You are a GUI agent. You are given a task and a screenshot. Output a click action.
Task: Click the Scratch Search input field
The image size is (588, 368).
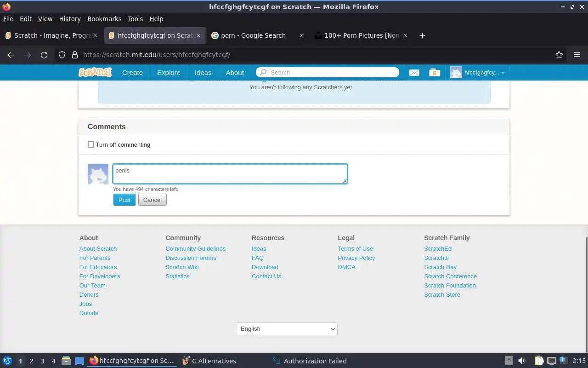pyautogui.click(x=333, y=72)
